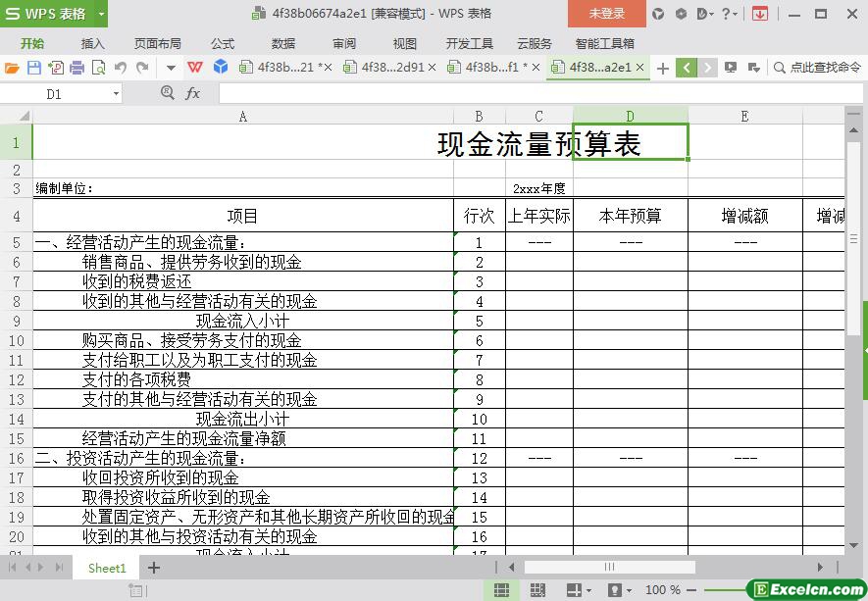Select the Sheet1 worksheet tab
Image resolution: width=868 pixels, height=601 pixels.
(107, 568)
